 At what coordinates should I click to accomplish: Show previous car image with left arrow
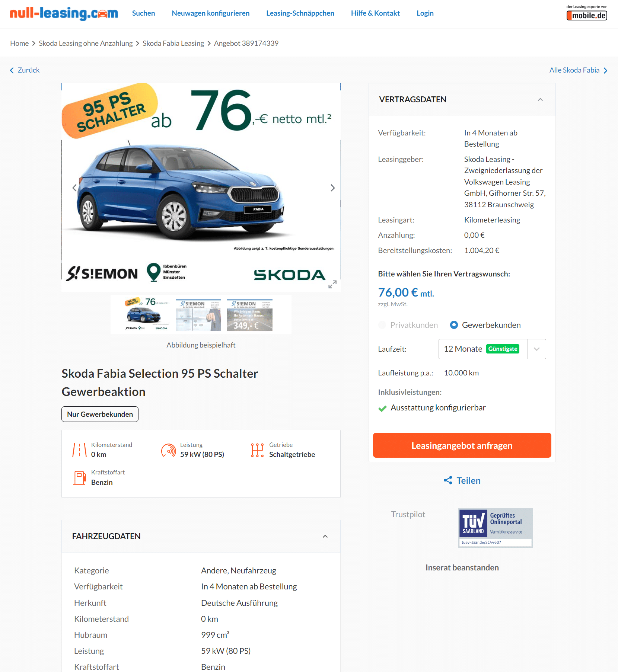[x=74, y=188]
